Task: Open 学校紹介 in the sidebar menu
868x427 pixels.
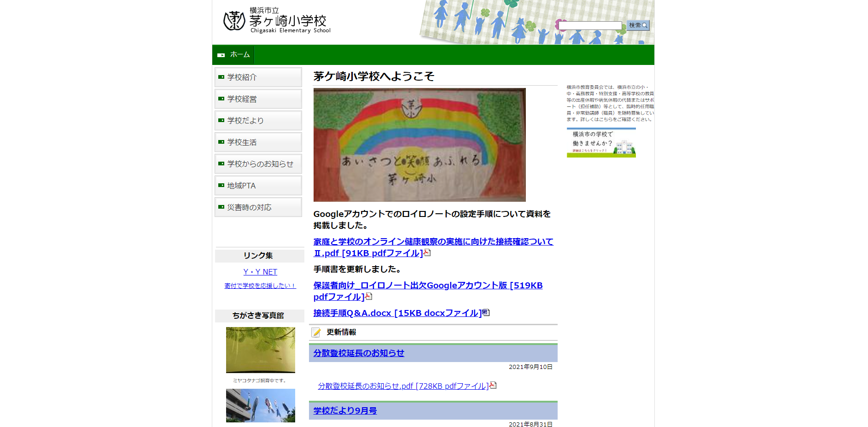Action: (x=258, y=77)
